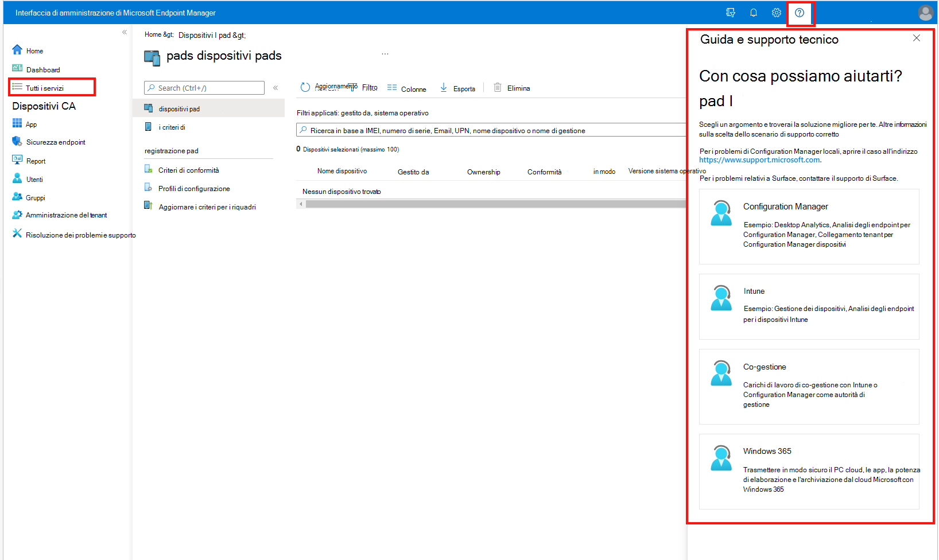The height and width of the screenshot is (560, 939).
Task: Collapse the devices submenu panel chevron
Action: pyautogui.click(x=276, y=88)
